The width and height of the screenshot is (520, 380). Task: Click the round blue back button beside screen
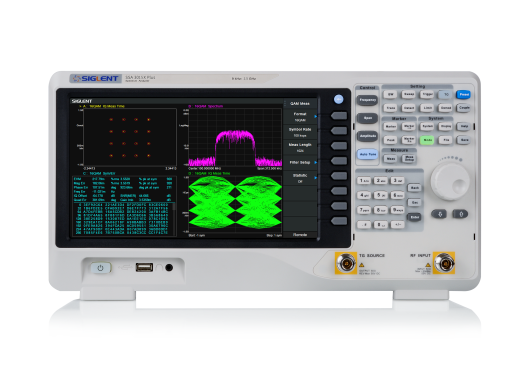tap(338, 99)
